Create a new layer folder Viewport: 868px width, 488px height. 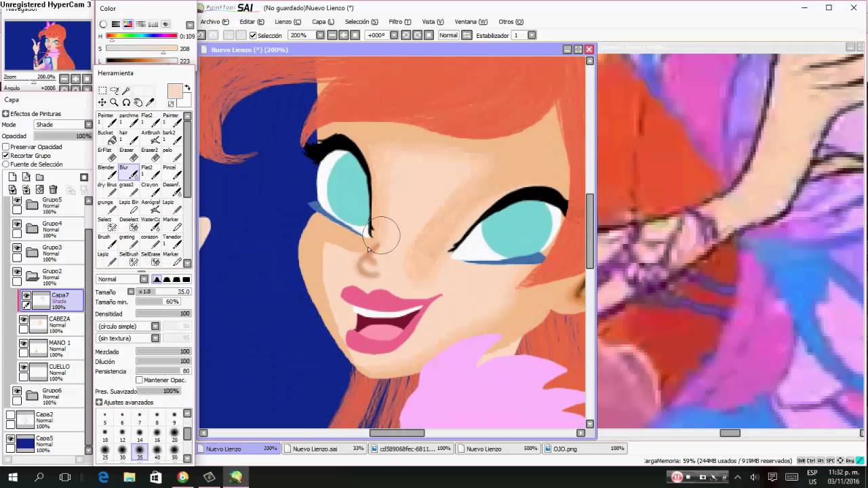39,178
